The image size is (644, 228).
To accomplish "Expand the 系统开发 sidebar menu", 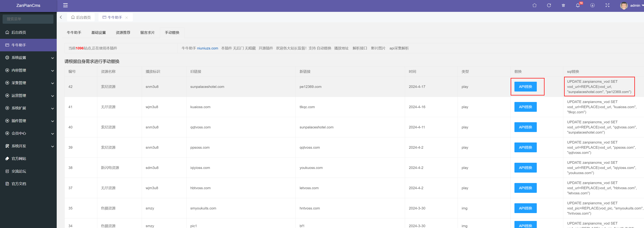I will [28, 146].
